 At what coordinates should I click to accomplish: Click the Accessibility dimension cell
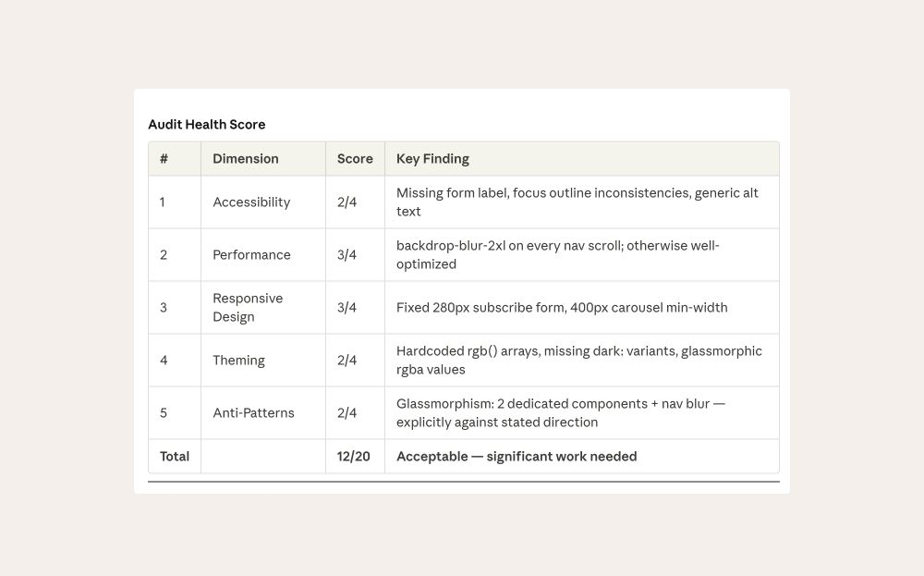[251, 202]
